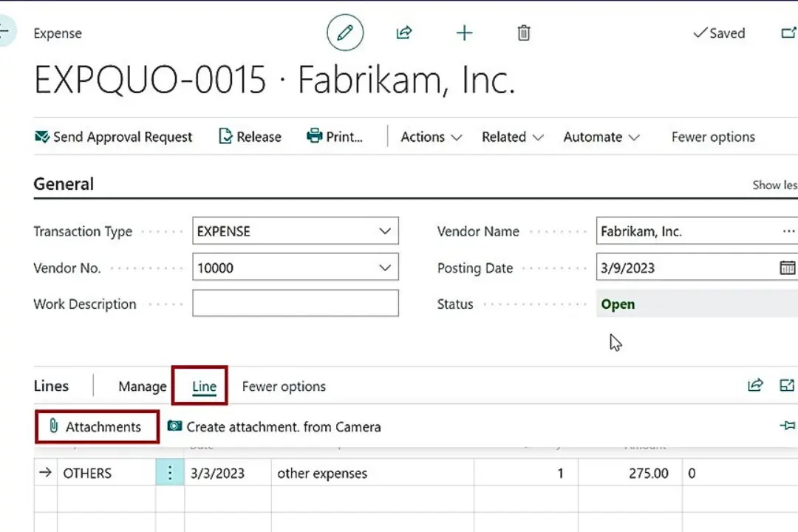Create attachment from Camera
Screen dimensions: 798x532
[274, 426]
